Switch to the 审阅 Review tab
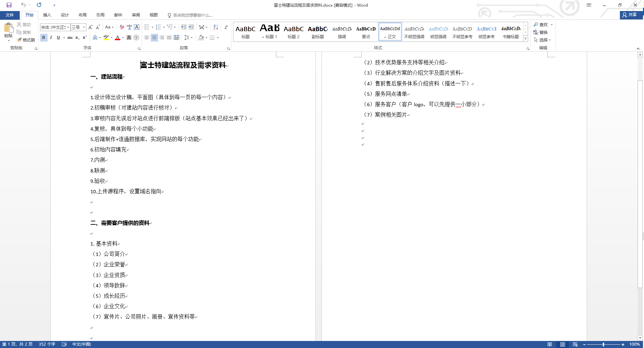Image resolution: width=644 pixels, height=348 pixels. (x=136, y=15)
